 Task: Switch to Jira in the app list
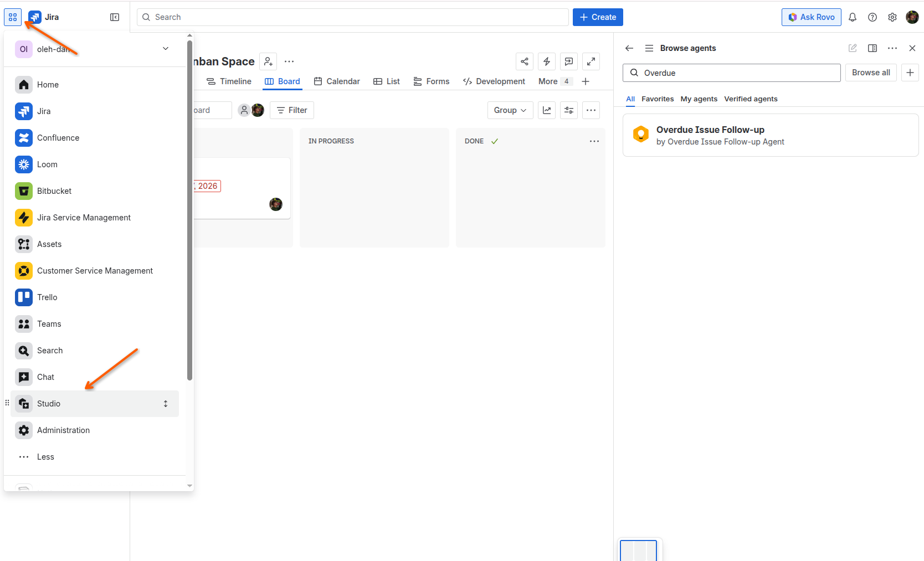[x=95, y=111]
